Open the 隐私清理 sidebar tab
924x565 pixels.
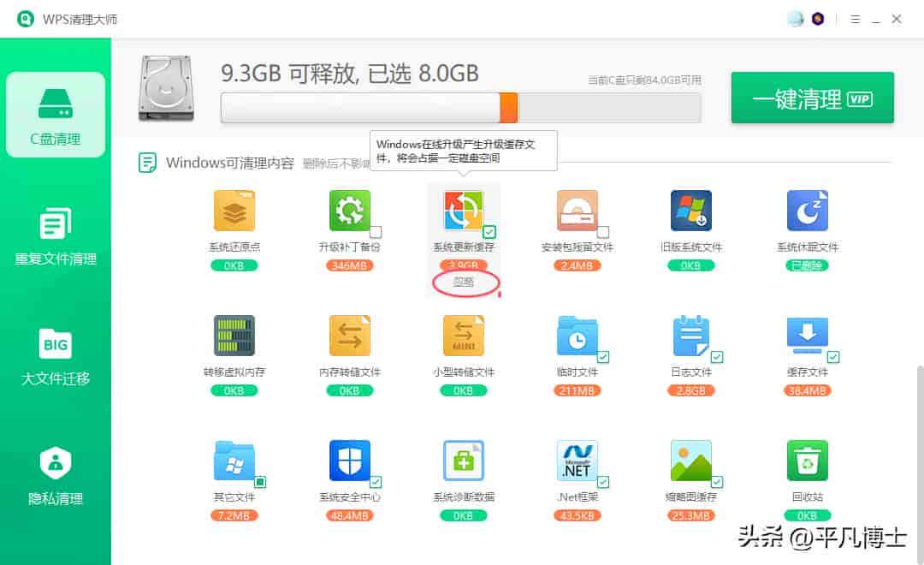point(56,477)
